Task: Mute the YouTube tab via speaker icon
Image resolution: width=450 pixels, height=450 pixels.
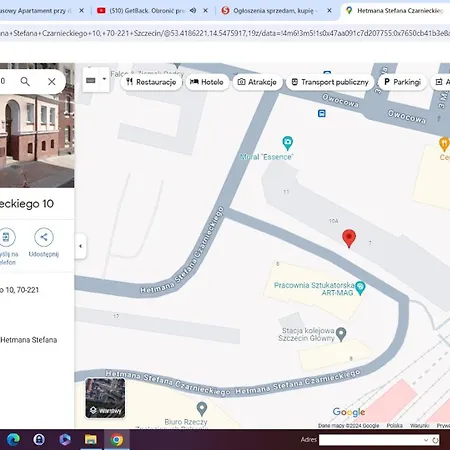Action: [193, 11]
